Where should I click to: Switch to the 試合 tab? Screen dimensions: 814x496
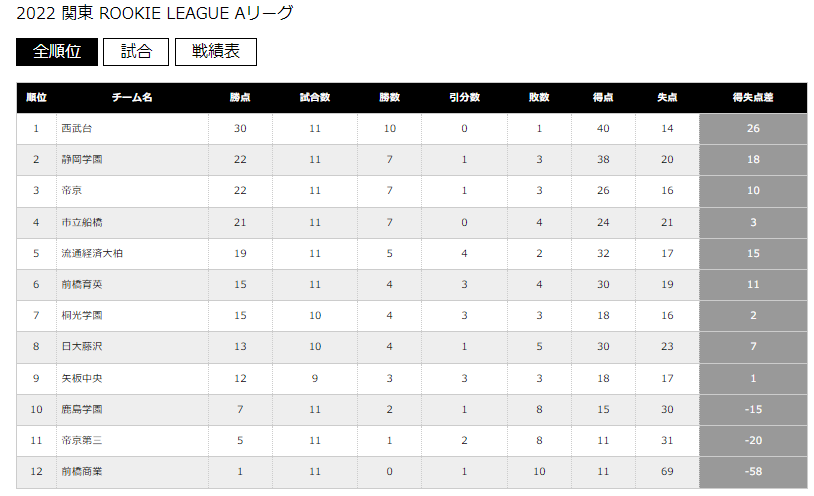[x=136, y=52]
